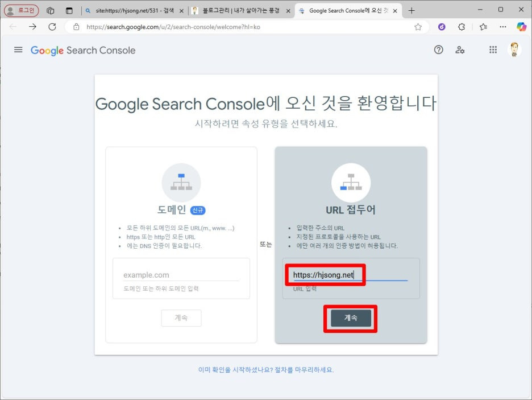Click the example.com domain input field
532x400 pixels.
click(x=181, y=275)
